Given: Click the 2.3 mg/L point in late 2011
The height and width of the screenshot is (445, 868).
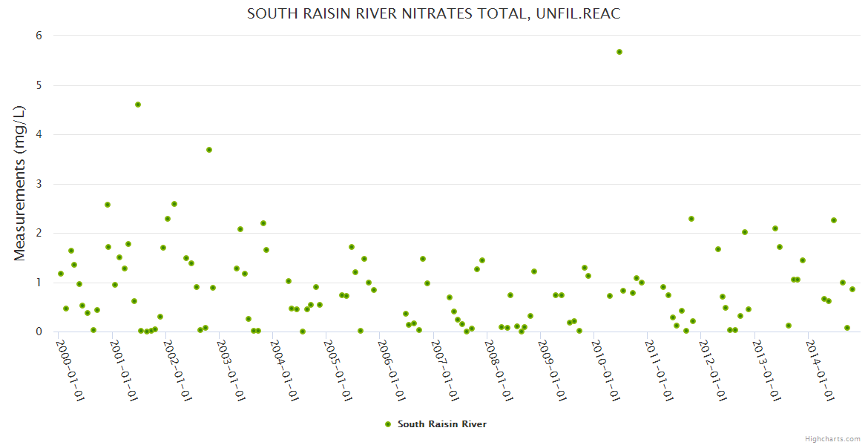Looking at the screenshot, I should pyautogui.click(x=691, y=219).
